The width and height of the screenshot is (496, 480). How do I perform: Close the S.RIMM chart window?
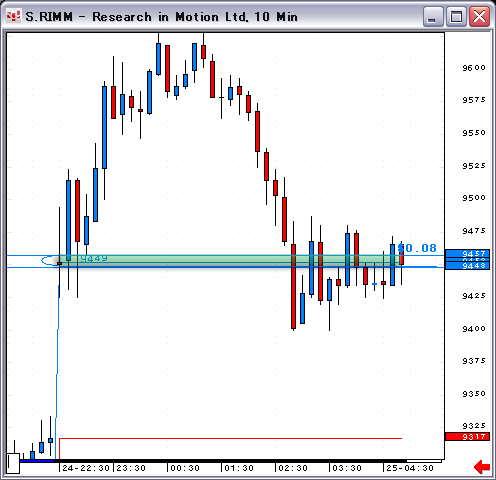tap(479, 16)
